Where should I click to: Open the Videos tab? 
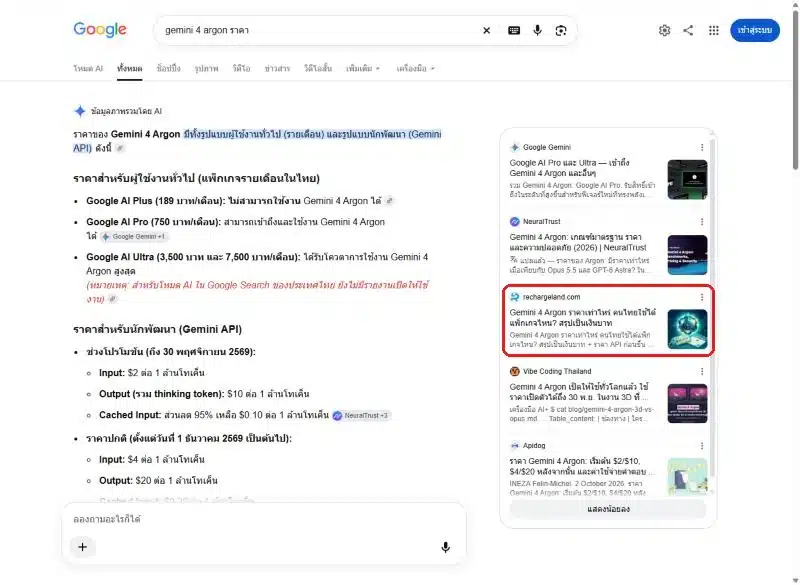241,68
